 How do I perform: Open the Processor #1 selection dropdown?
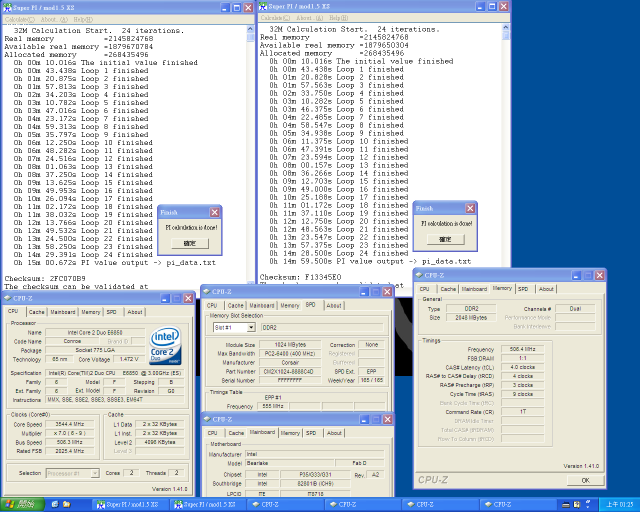[95, 473]
